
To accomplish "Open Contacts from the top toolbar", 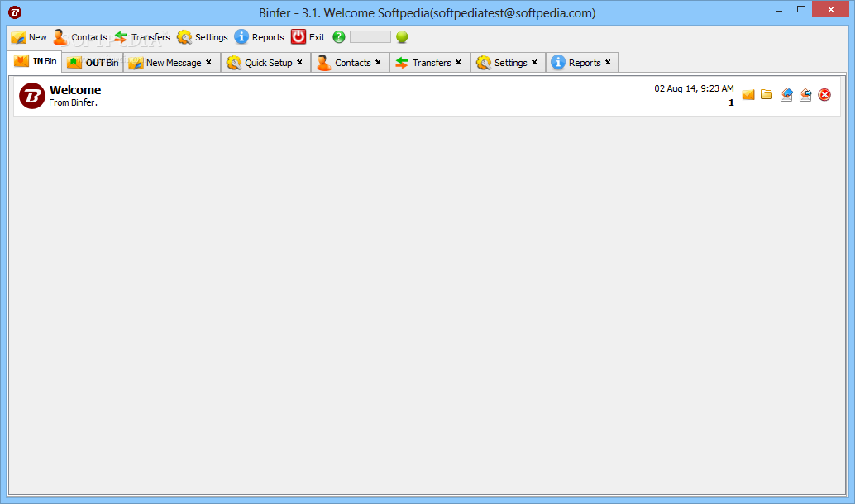I will pos(80,37).
